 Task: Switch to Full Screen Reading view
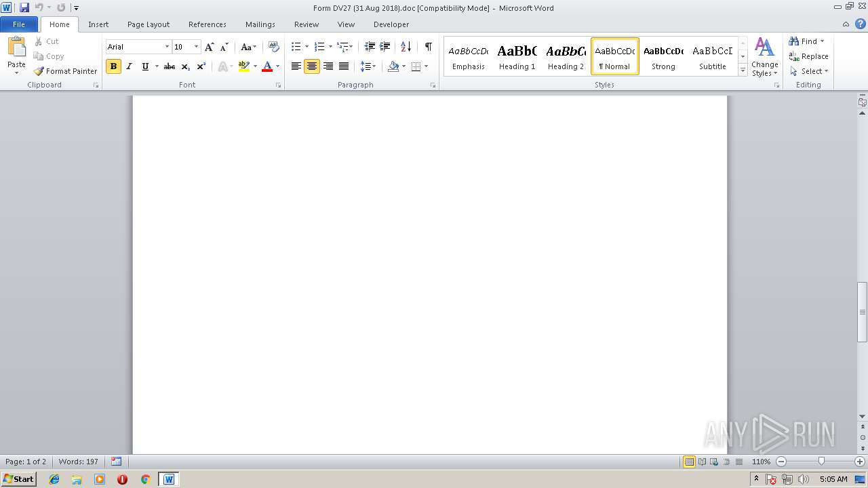(701, 462)
